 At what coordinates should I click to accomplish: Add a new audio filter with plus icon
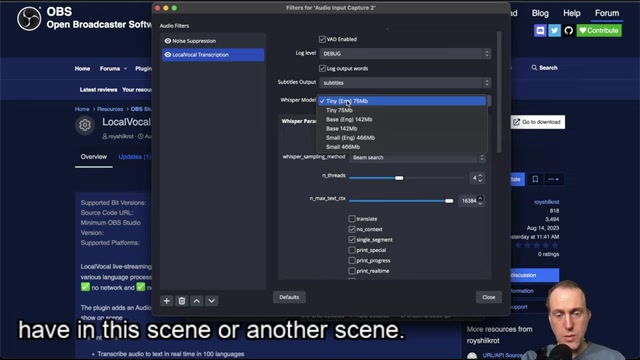(x=167, y=301)
